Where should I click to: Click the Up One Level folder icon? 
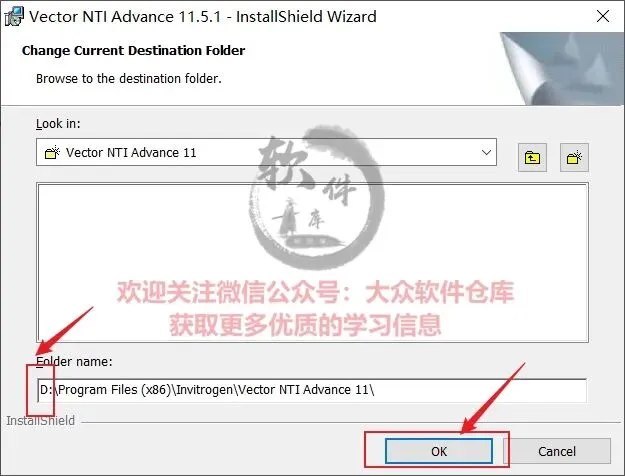(x=532, y=157)
